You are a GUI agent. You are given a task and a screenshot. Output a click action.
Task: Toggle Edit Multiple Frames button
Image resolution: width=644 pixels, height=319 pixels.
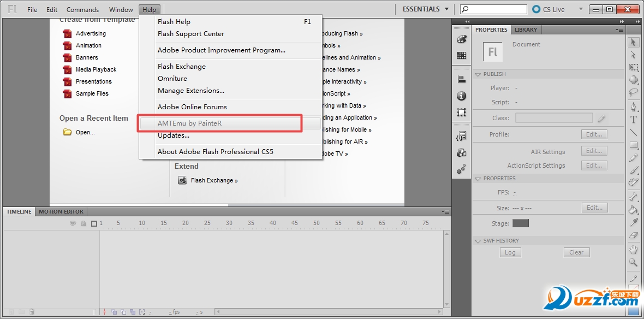click(133, 312)
